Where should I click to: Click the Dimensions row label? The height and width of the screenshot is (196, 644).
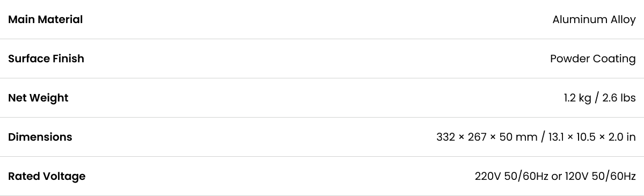pos(40,137)
